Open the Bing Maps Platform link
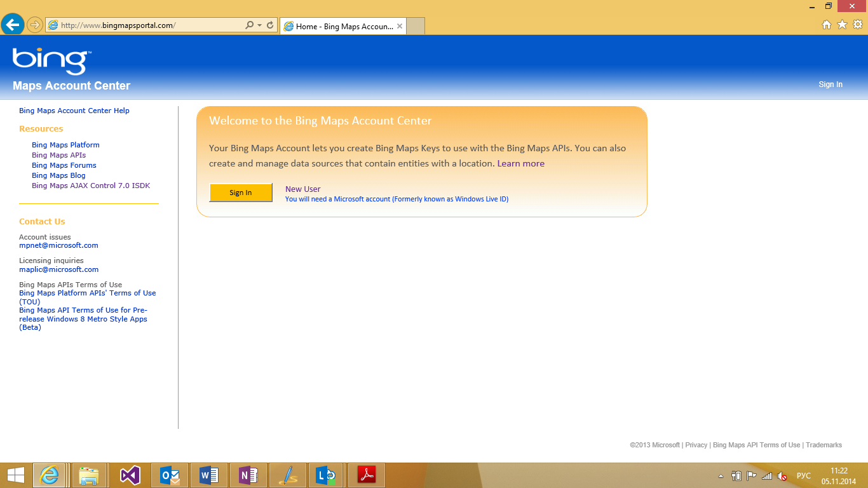The image size is (868, 488). point(65,145)
